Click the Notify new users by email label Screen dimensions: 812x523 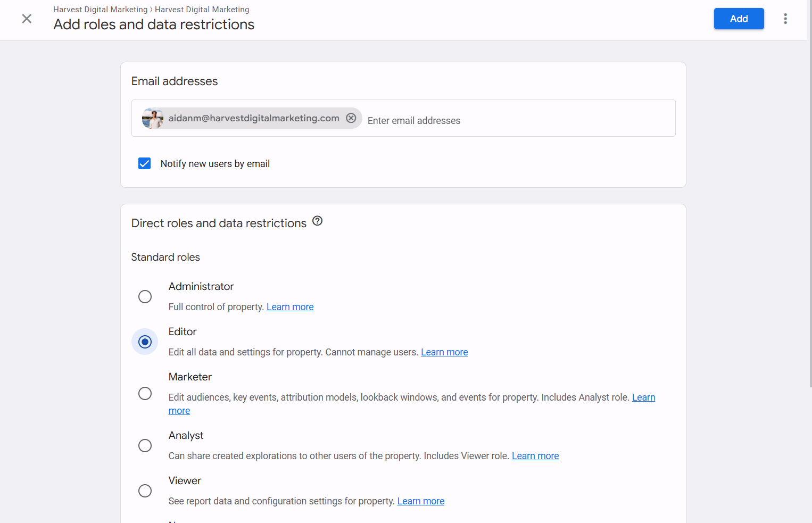pyautogui.click(x=215, y=164)
